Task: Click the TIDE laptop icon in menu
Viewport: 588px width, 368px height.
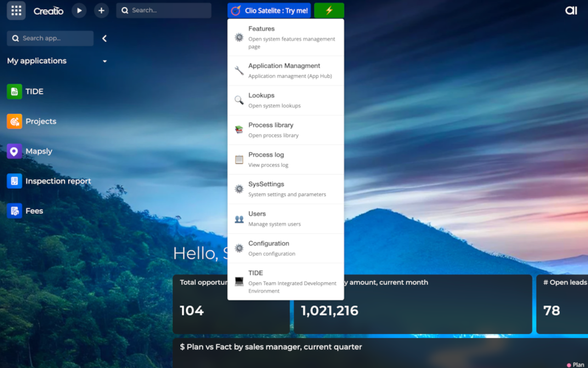Action: pyautogui.click(x=239, y=281)
